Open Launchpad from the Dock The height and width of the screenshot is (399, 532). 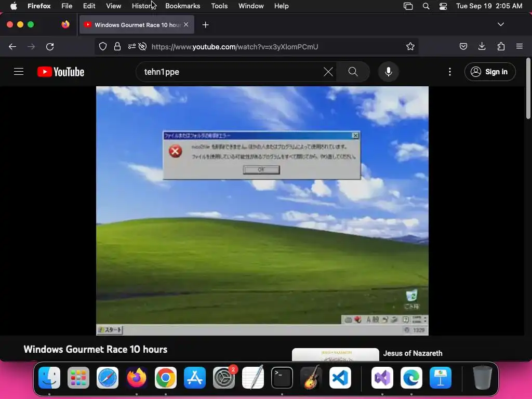click(x=78, y=378)
